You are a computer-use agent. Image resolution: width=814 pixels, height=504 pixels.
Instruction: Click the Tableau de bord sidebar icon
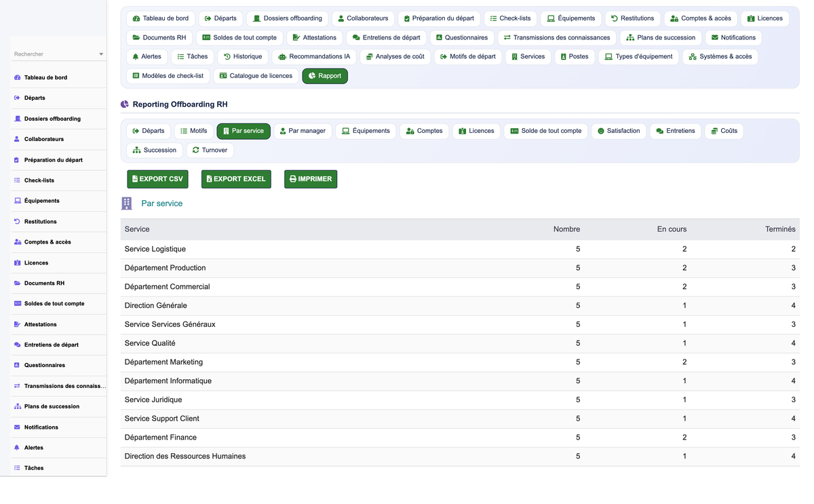17,77
